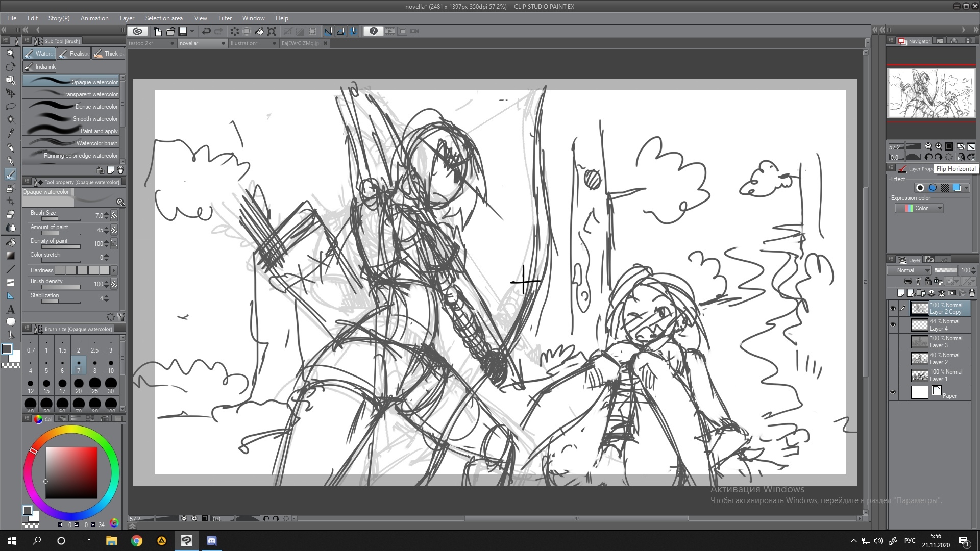
Task: Click the Undo arrow in toolbar
Action: (x=206, y=31)
